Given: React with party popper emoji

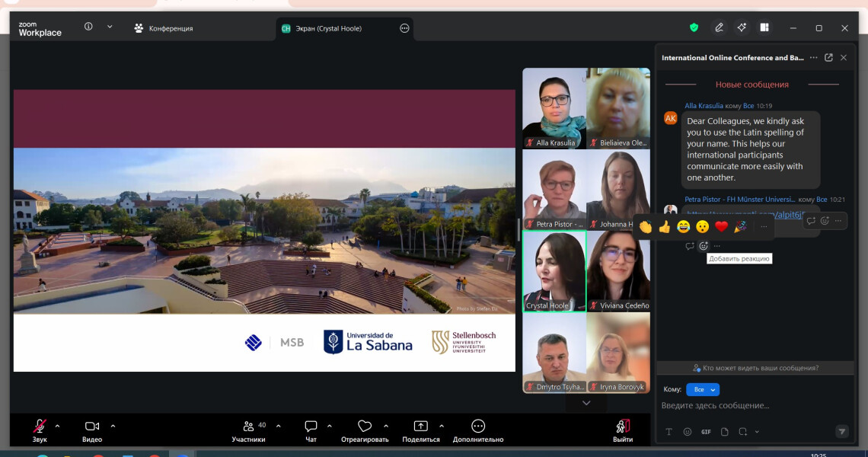Looking at the screenshot, I should click(x=740, y=226).
